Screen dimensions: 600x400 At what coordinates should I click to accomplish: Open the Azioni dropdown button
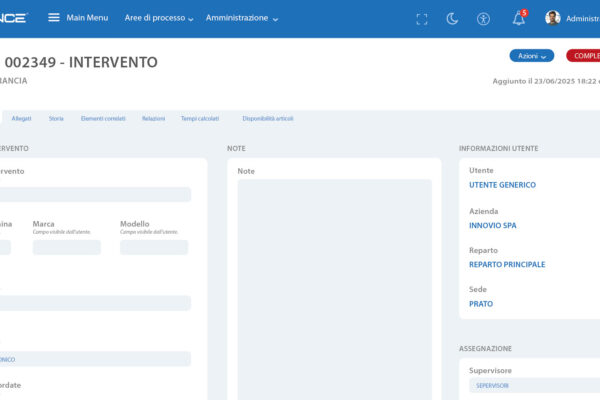(x=531, y=56)
